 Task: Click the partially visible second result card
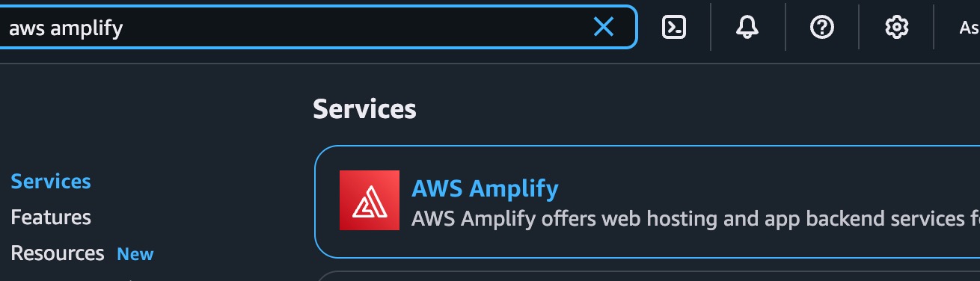coord(647,276)
